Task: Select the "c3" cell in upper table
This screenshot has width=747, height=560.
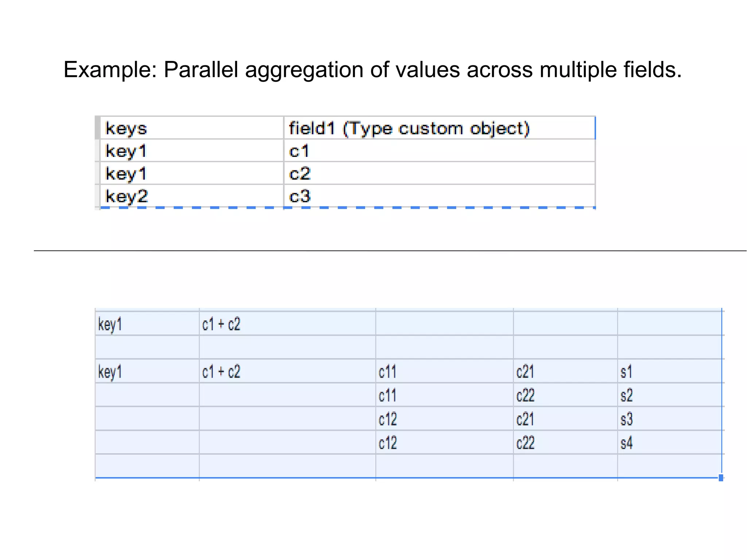Action: 440,196
